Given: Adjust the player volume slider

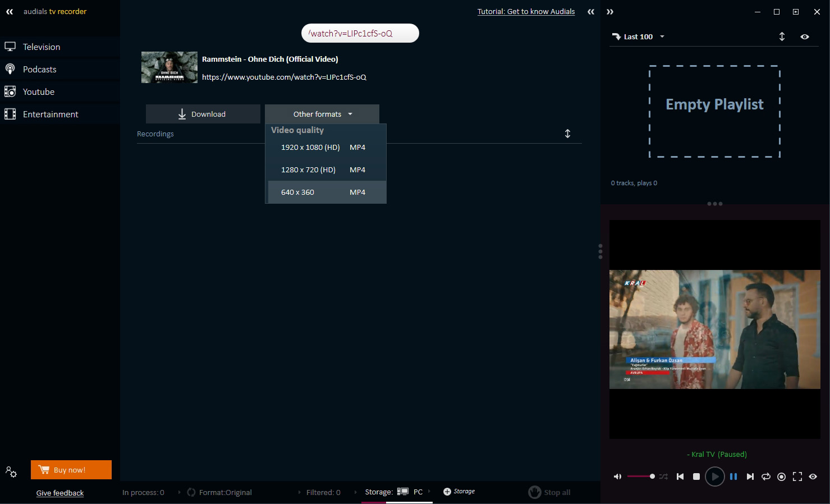Looking at the screenshot, I should point(641,476).
